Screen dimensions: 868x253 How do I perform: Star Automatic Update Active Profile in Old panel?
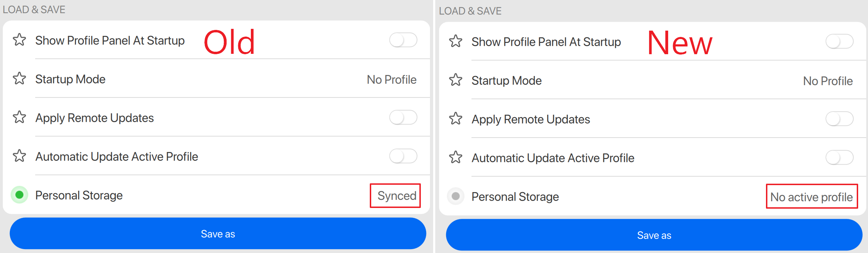[x=19, y=156]
